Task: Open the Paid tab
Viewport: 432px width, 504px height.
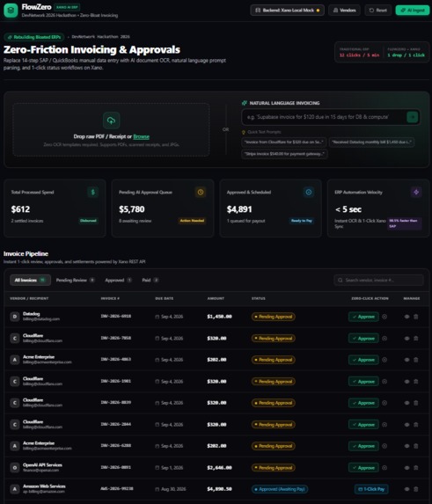Action: click(x=150, y=280)
